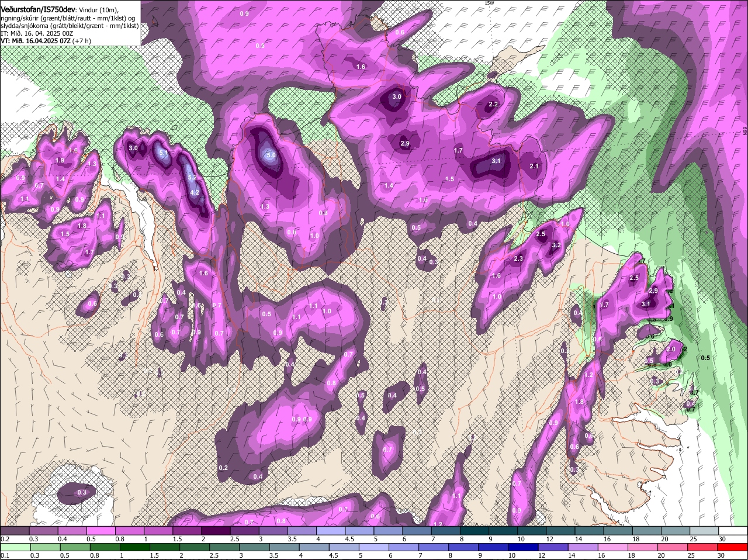Click the dark teal swatch labeled 8 in upper legend
748x560 pixels.
(x=474, y=530)
